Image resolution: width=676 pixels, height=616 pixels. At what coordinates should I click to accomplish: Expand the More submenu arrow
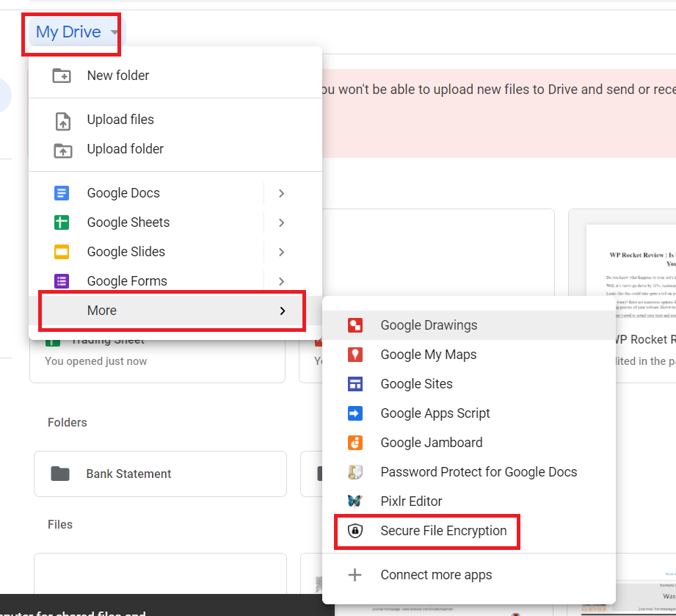tap(283, 311)
